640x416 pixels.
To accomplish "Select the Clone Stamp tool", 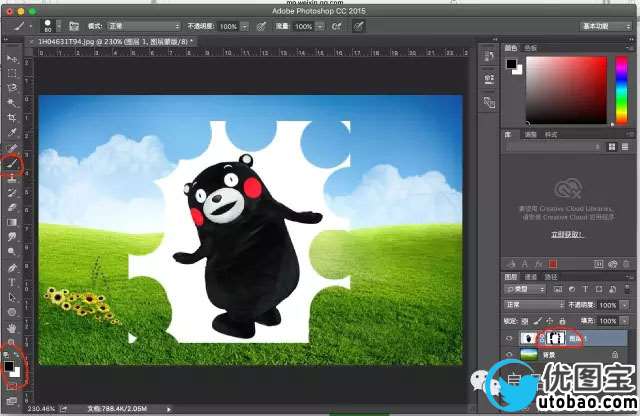I will click(x=12, y=178).
